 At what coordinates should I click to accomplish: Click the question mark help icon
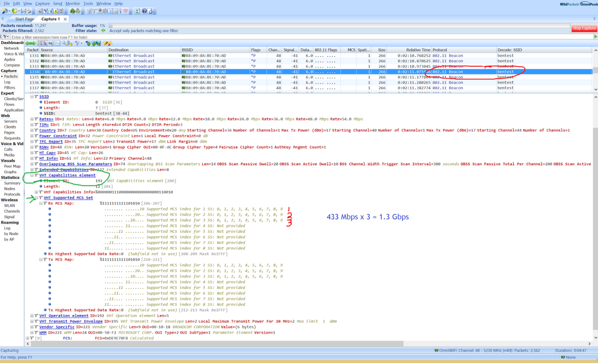point(144,11)
